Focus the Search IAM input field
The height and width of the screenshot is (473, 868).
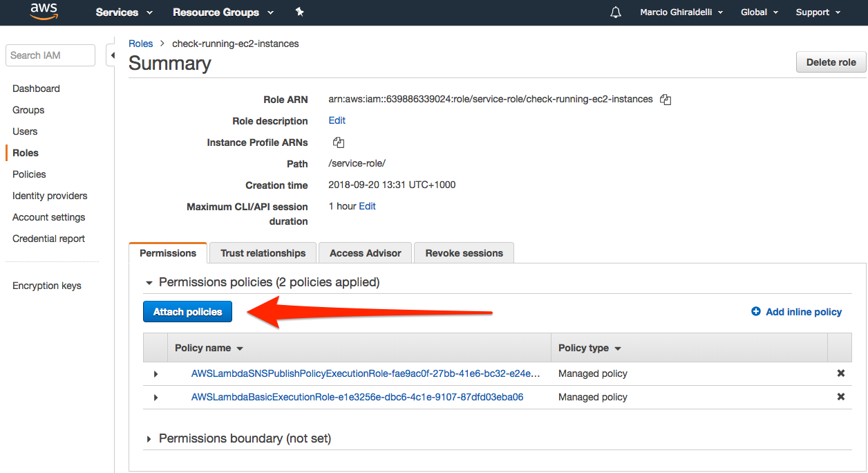tap(50, 55)
